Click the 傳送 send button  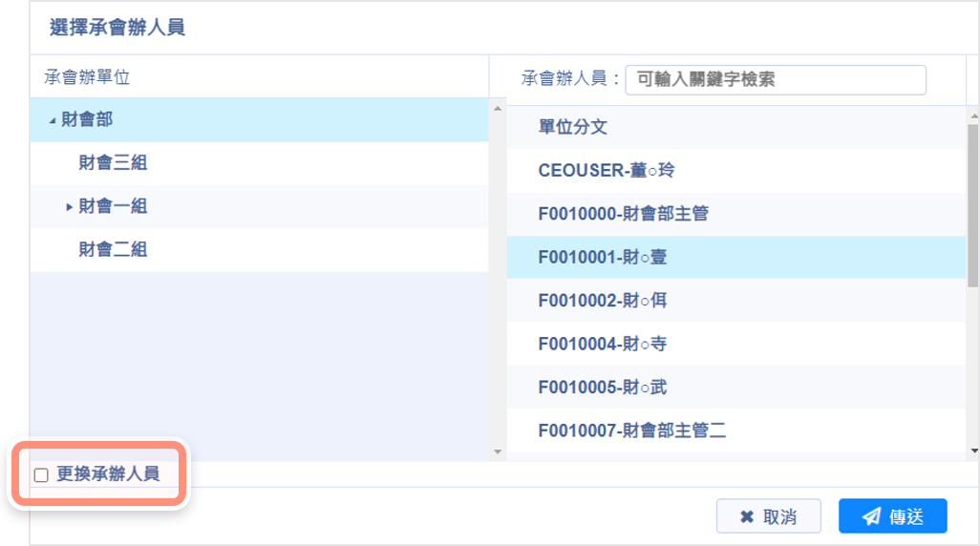tap(893, 516)
